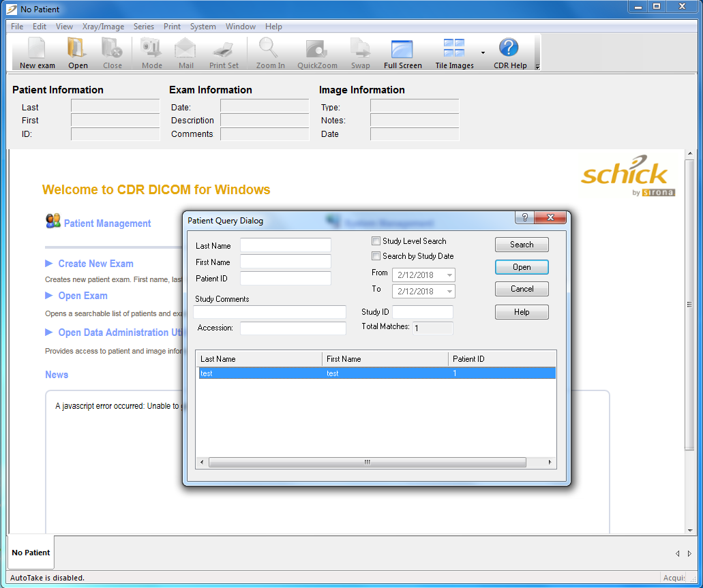Cancel the Patient Query Dialog
Viewport: 703px width, 588px height.
(522, 289)
